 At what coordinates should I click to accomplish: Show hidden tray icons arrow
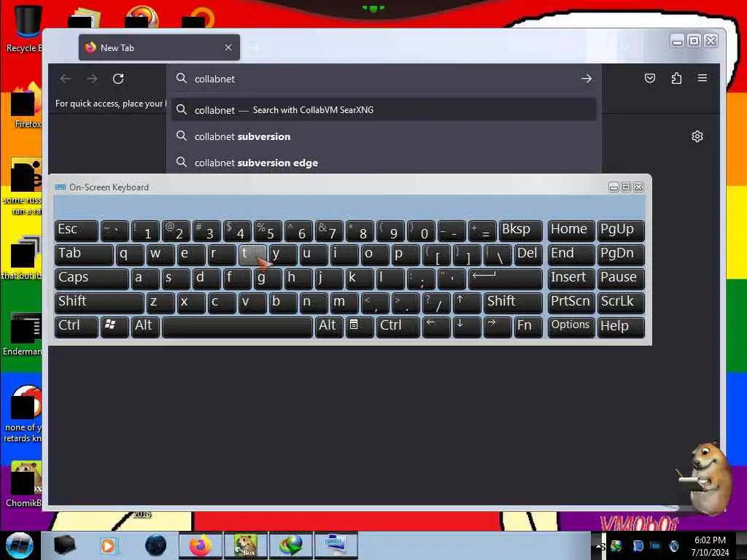pos(598,545)
